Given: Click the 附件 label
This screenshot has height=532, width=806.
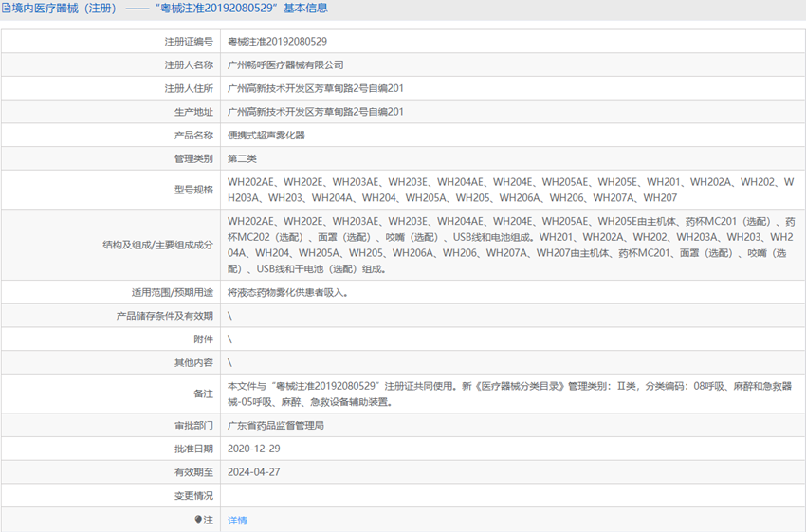Looking at the screenshot, I should 203,339.
